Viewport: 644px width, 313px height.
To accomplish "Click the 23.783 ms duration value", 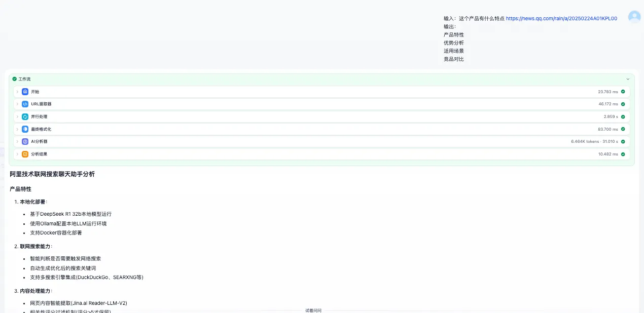I will pos(608,92).
